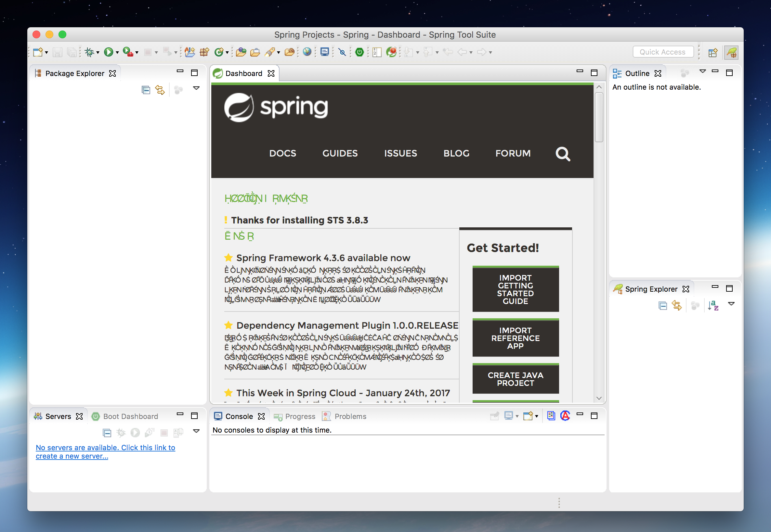The image size is (771, 532).
Task: Toggle block selection mode icon
Action: tap(377, 52)
